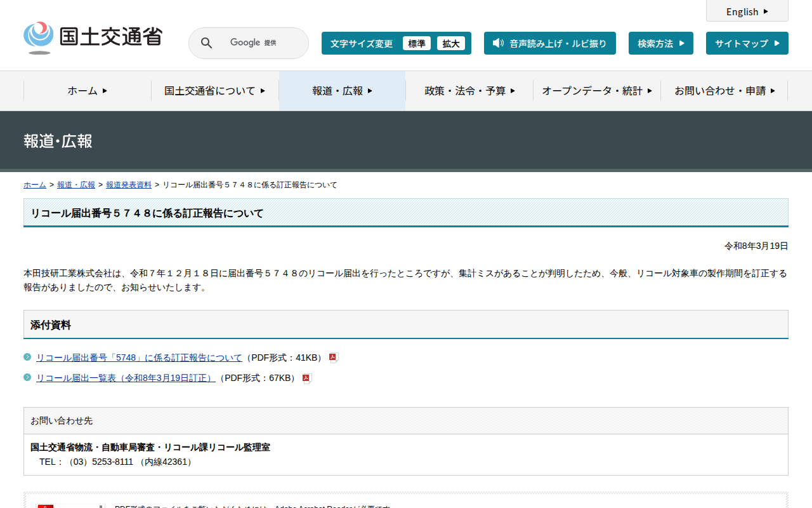812x508 pixels.
Task: Expand the 国土交通省について menu
Action: (x=214, y=91)
